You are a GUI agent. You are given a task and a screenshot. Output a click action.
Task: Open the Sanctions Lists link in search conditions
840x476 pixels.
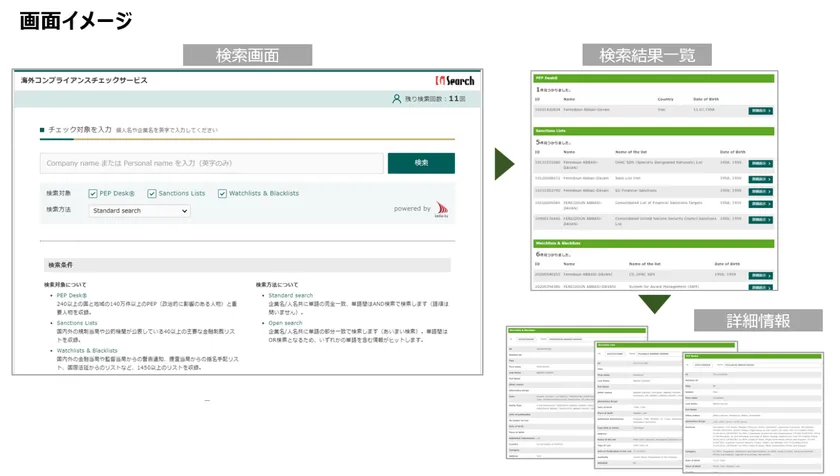(77, 324)
